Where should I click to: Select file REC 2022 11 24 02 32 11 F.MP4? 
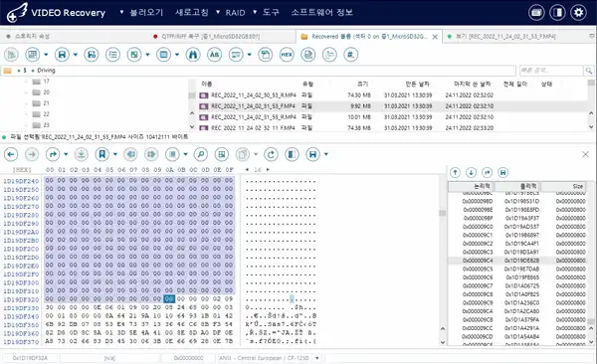(253, 128)
